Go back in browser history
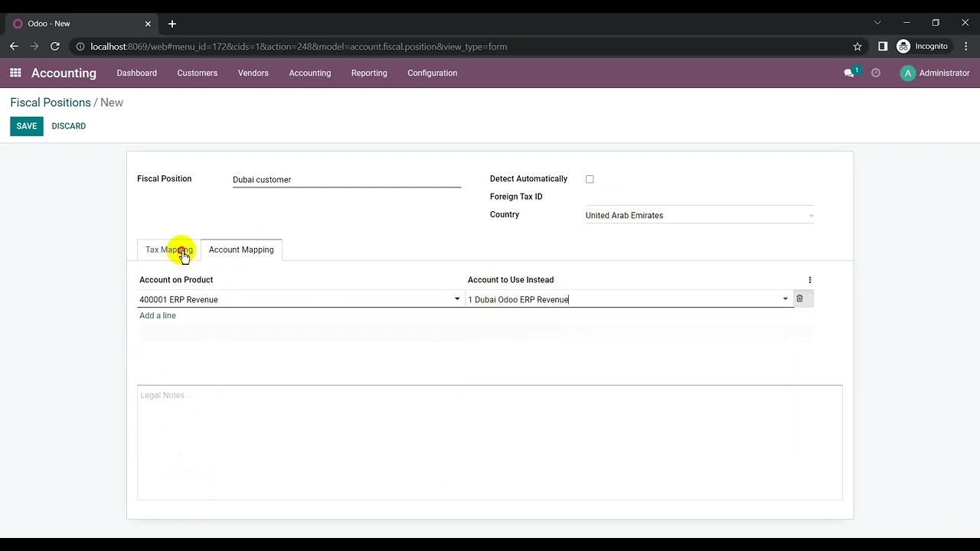 (14, 46)
